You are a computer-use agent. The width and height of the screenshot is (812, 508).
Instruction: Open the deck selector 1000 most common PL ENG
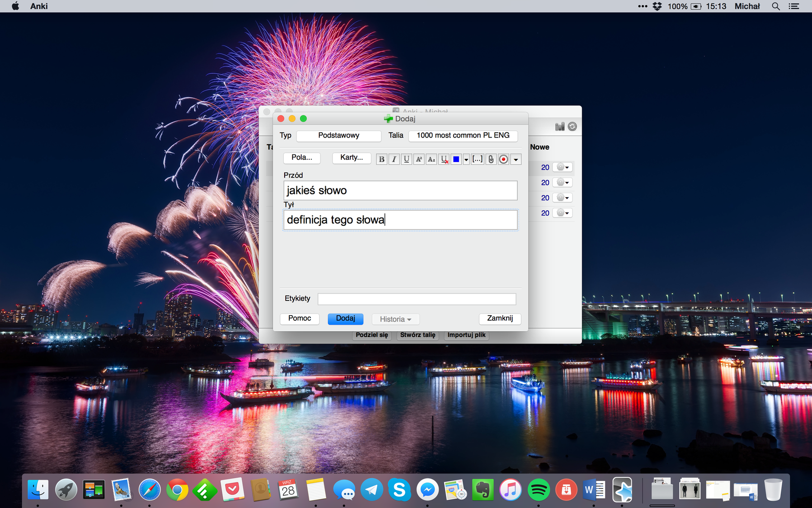(463, 136)
